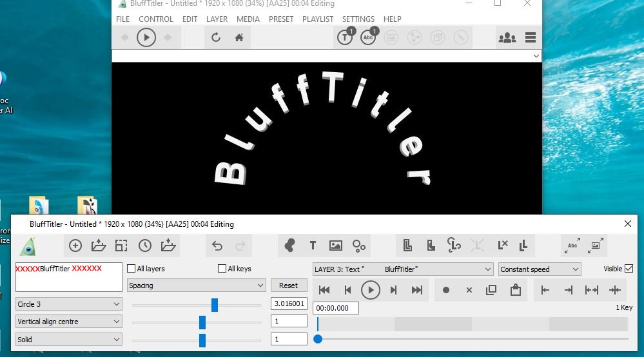
Task: Click the undo arrow icon
Action: 217,246
